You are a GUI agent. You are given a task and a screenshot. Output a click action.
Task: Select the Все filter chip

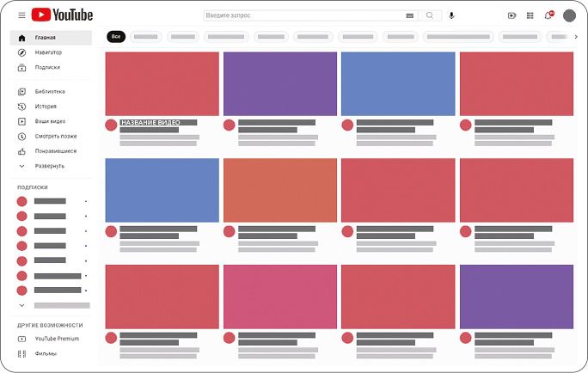click(x=116, y=37)
